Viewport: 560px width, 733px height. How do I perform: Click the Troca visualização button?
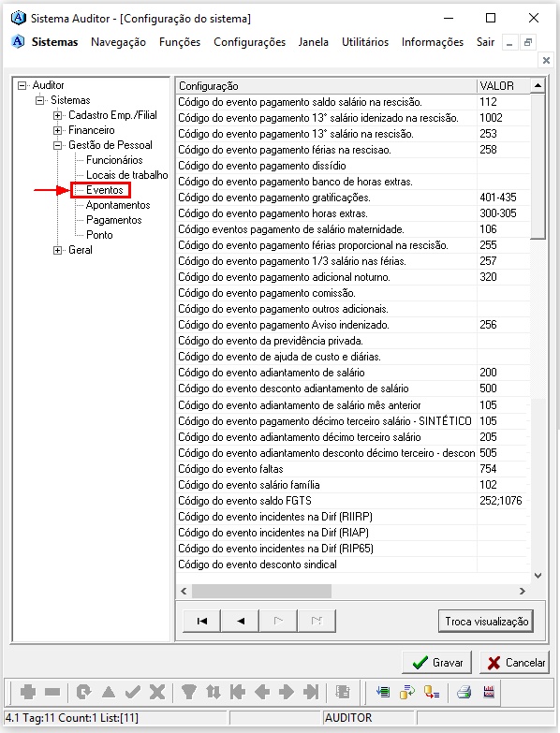[486, 622]
